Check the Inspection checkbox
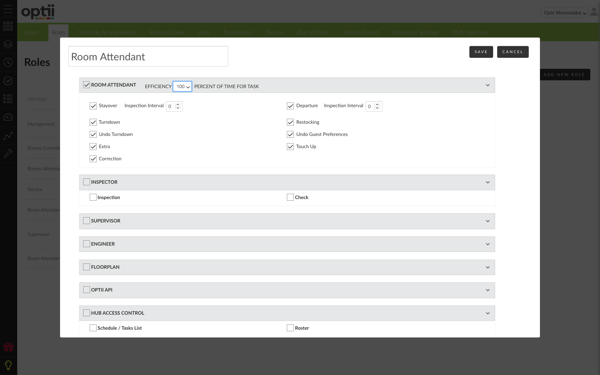This screenshot has width=600, height=375. tap(93, 197)
